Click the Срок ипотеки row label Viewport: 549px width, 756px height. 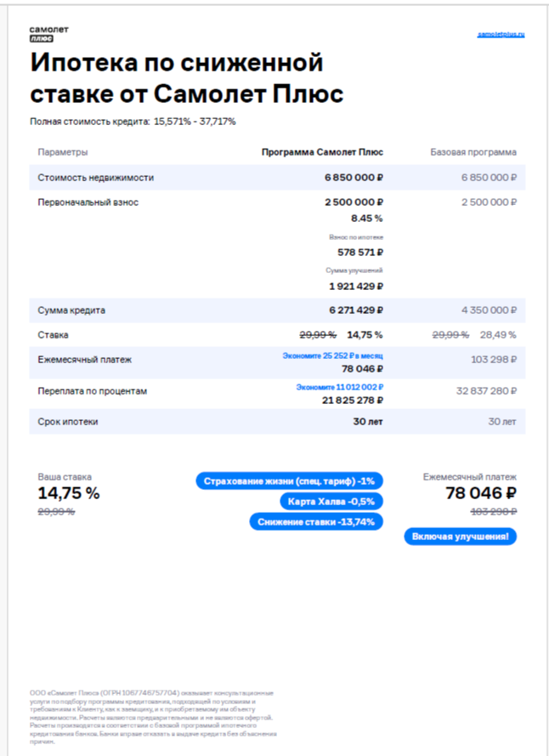pyautogui.click(x=68, y=422)
